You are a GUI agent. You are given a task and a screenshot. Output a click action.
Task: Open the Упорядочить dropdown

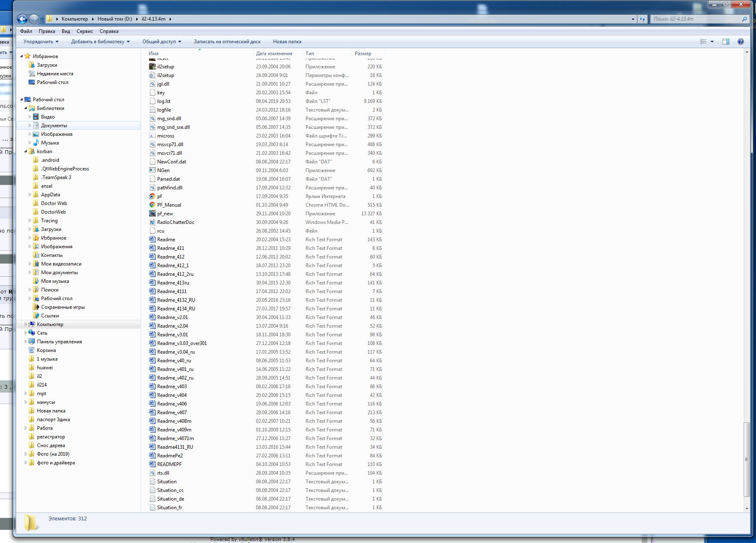click(x=41, y=42)
